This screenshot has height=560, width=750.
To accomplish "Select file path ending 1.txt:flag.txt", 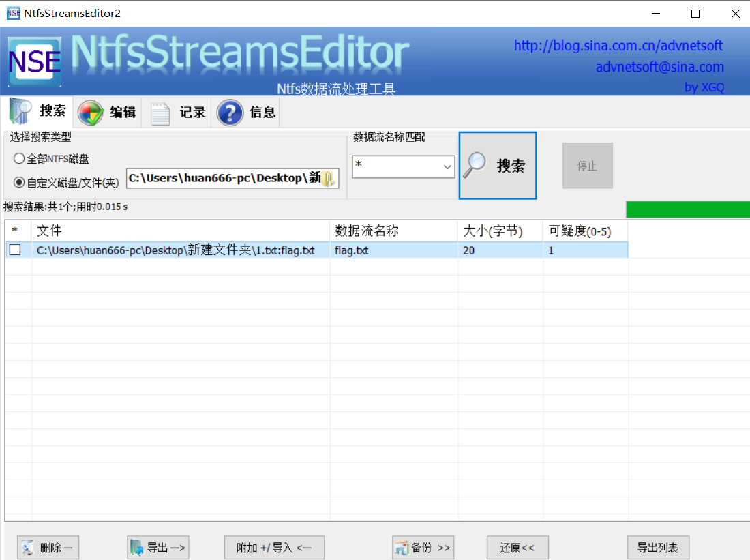I will coord(175,250).
